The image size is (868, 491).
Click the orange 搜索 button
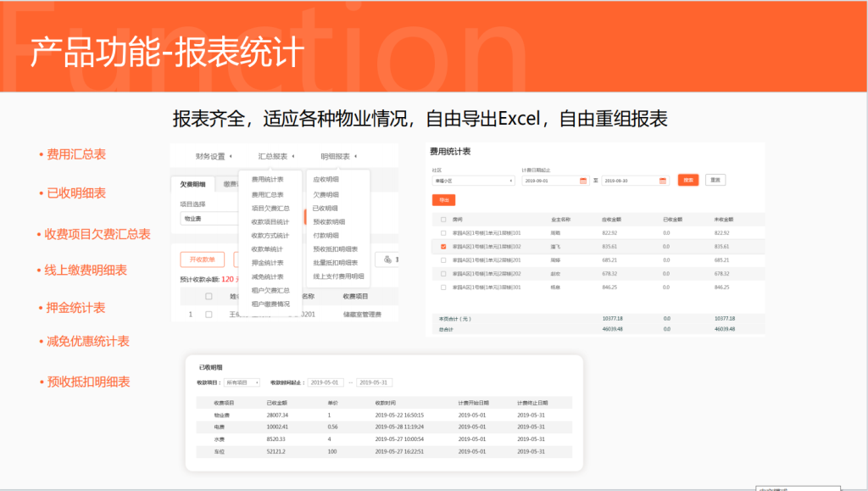point(688,180)
